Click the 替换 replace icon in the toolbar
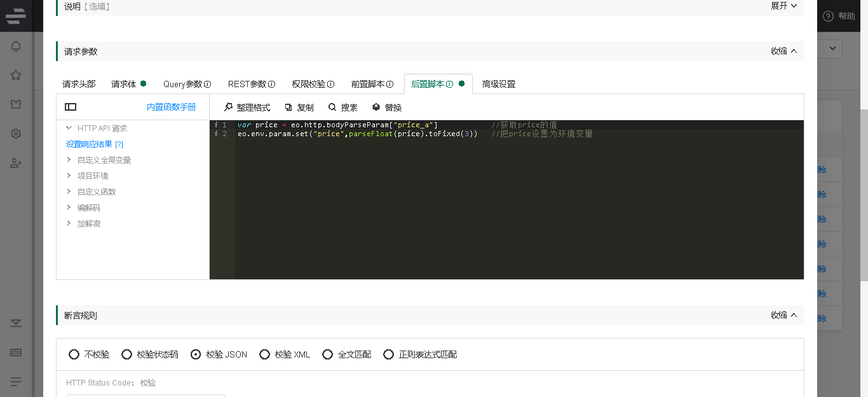Viewport: 868px width, 397px height. tap(376, 108)
